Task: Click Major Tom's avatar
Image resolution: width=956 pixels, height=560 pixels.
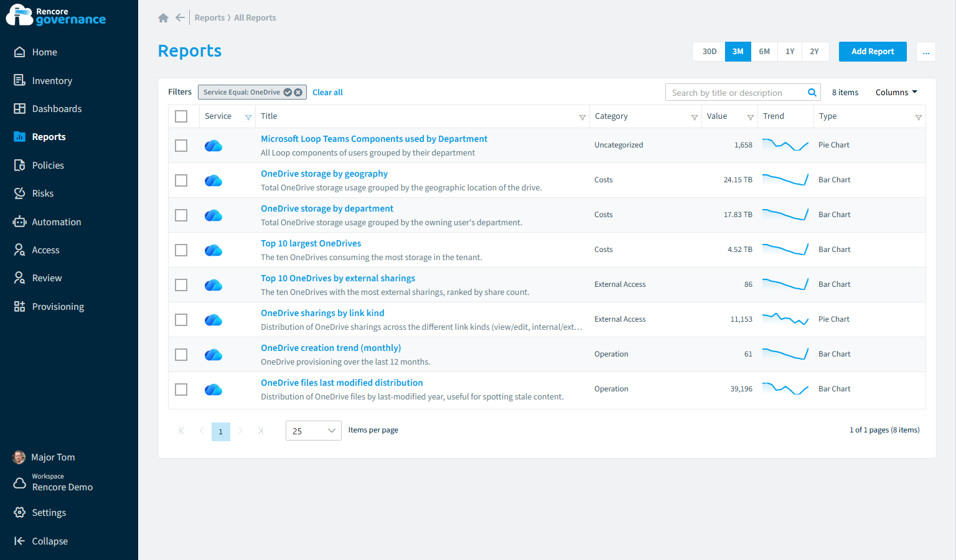Action: pos(19,457)
